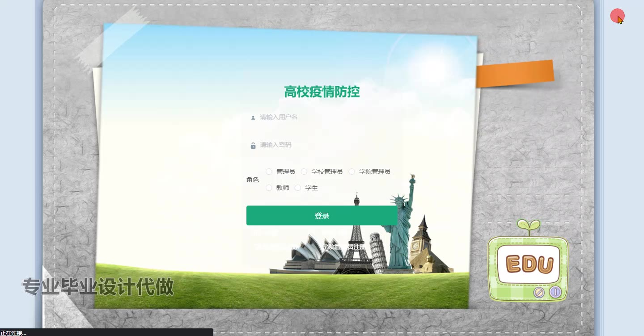Select the 学生 role radio button

298,188
